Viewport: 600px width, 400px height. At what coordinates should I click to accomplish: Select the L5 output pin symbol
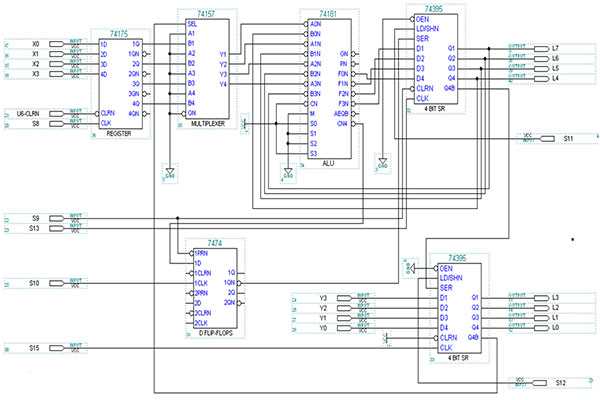coord(541,69)
